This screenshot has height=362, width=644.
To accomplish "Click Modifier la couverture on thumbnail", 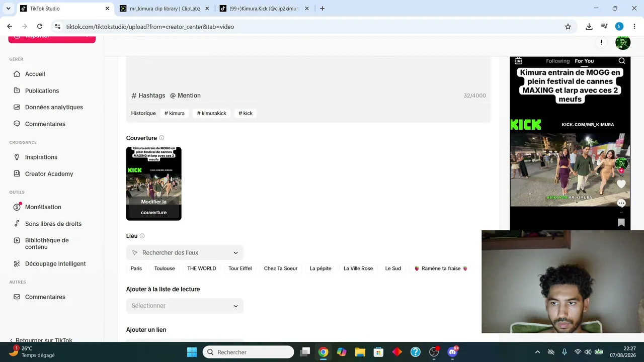I will [154, 207].
